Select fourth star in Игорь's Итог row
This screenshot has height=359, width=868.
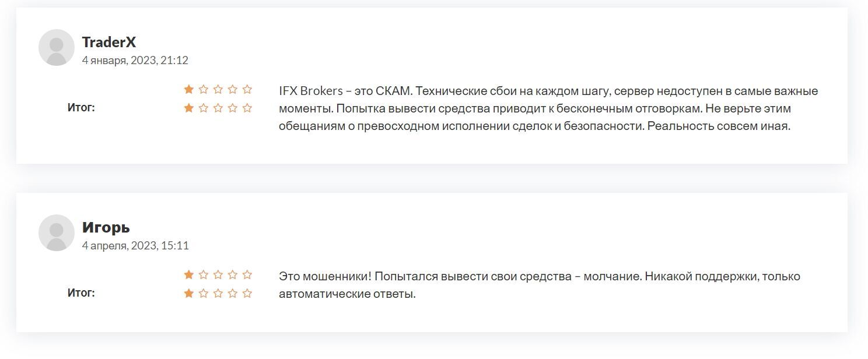point(233,293)
